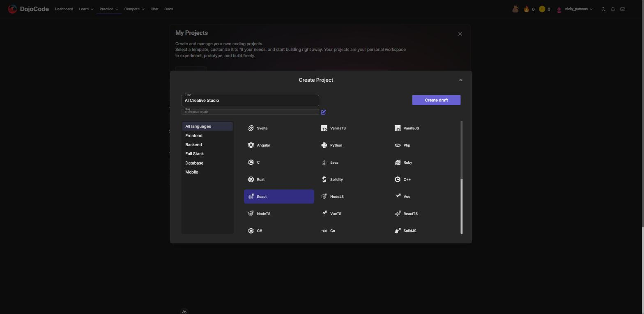This screenshot has width=644, height=314.
Task: Click the DojoCode logo
Action: (28, 9)
